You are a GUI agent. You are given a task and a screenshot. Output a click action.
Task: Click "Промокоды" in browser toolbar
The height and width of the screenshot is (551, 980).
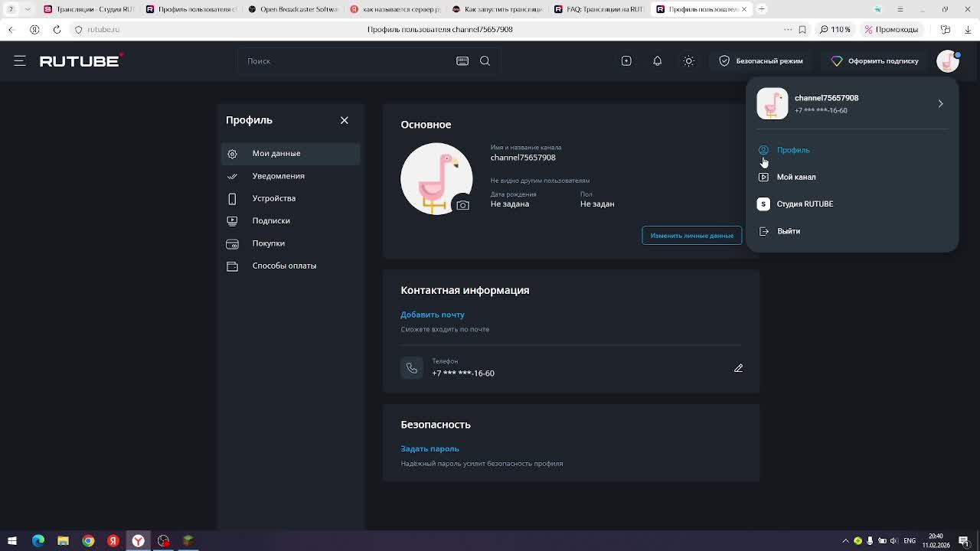tap(891, 29)
